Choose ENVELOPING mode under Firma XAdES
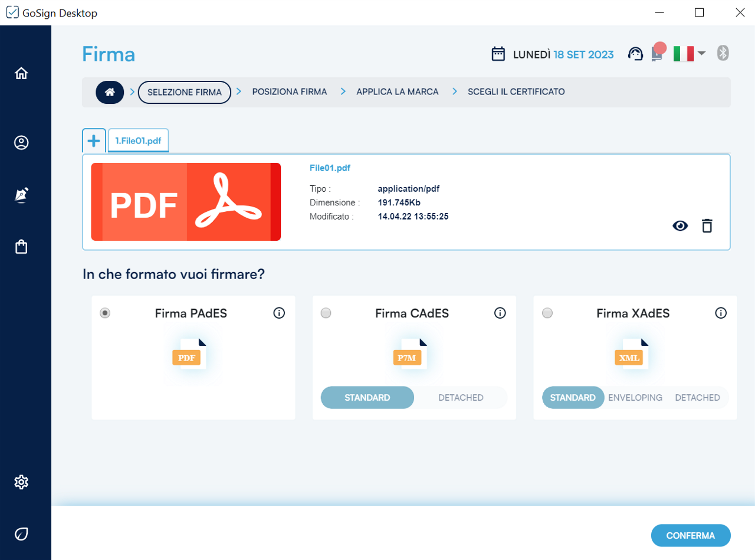 635,398
